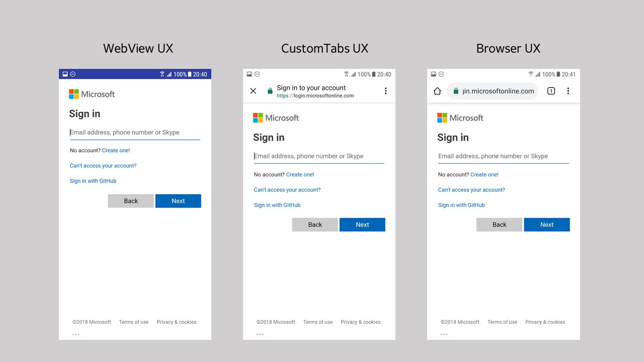
Task: Tap the WebView status bar picture icon
Action: click(x=65, y=74)
